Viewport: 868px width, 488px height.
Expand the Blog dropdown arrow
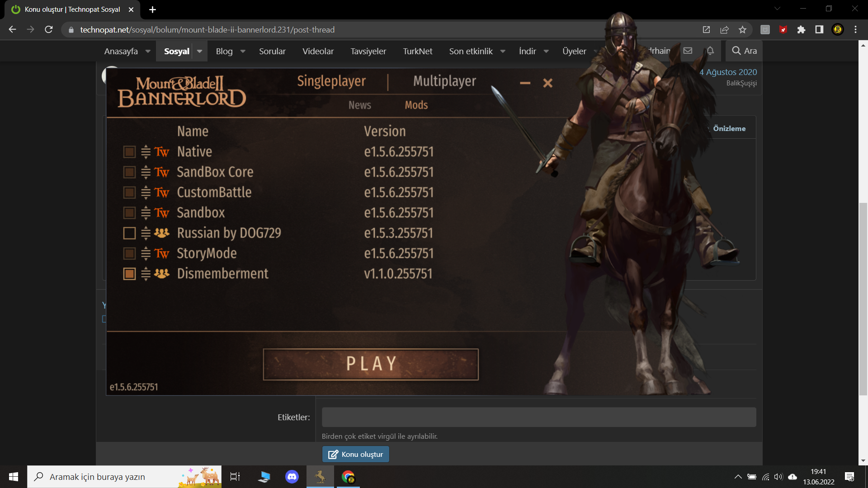click(x=243, y=51)
